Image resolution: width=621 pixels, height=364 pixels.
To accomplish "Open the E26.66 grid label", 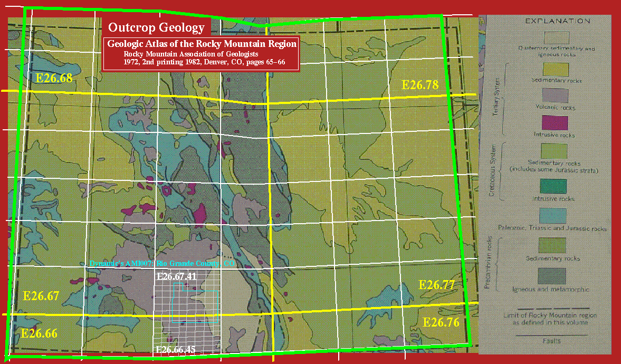I will 39,333.
